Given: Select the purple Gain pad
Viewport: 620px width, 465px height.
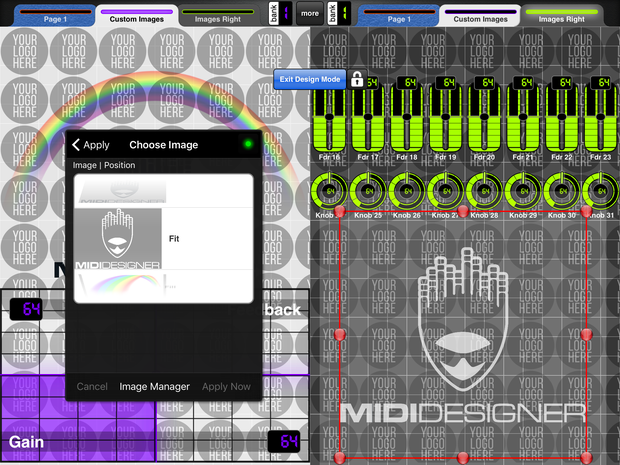Looking at the screenshot, I should [x=78, y=418].
